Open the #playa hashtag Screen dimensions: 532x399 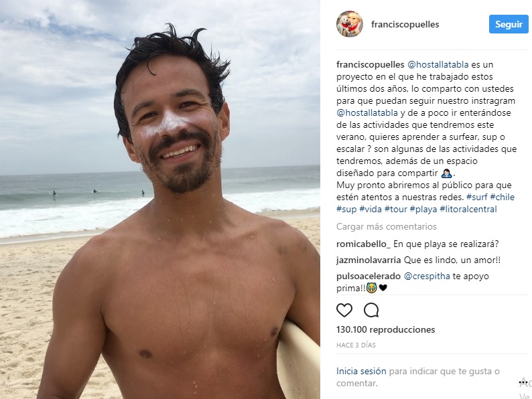click(x=423, y=209)
